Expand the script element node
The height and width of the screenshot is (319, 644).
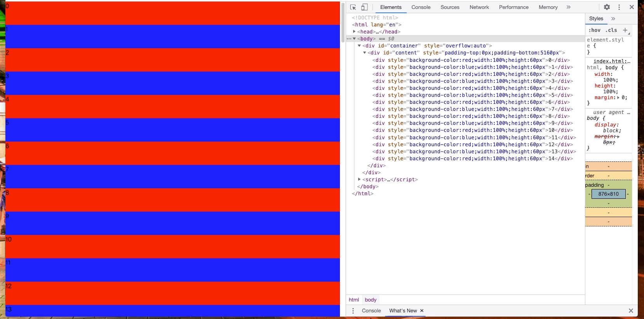click(x=359, y=179)
